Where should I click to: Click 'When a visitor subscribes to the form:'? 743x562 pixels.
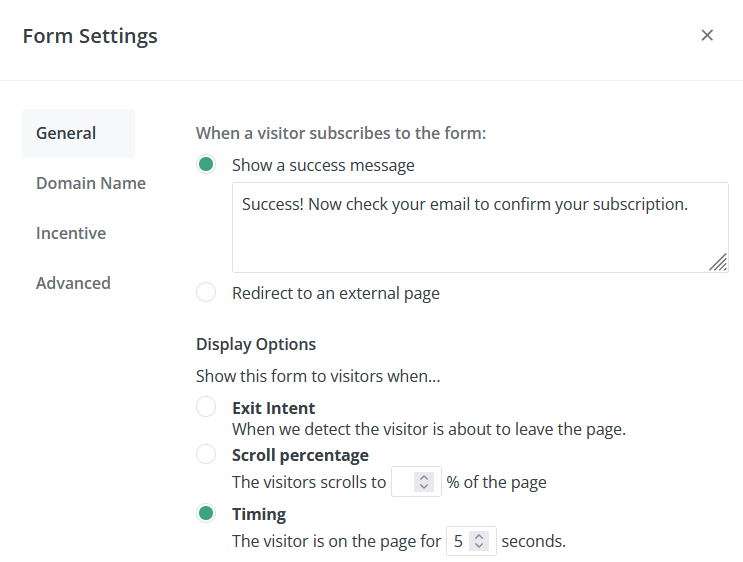[341, 134]
